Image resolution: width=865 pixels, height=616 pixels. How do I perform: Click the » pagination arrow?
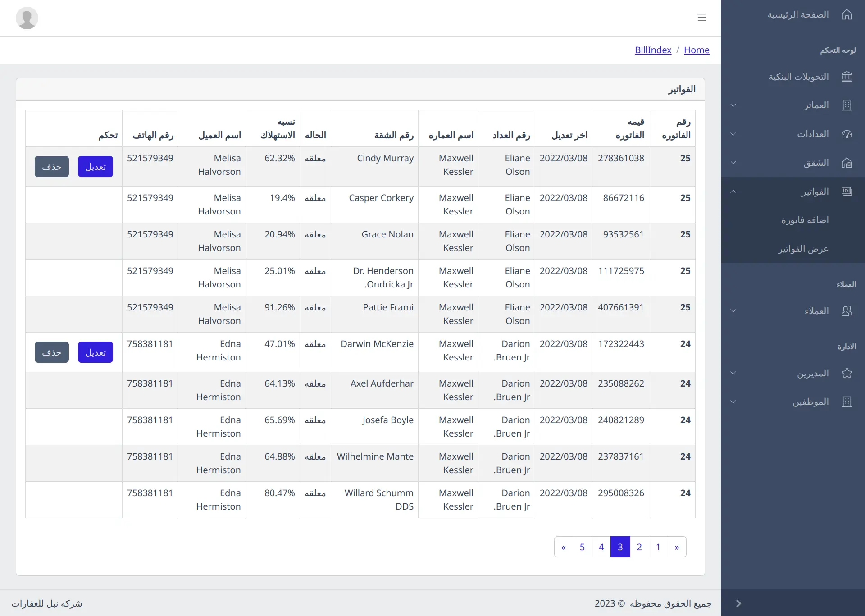coord(677,547)
